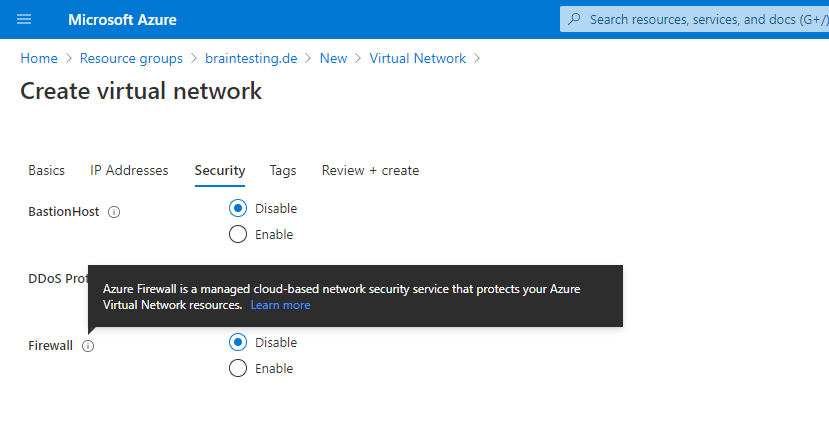The image size is (829, 448).
Task: Open the Tags tab
Action: coord(283,170)
